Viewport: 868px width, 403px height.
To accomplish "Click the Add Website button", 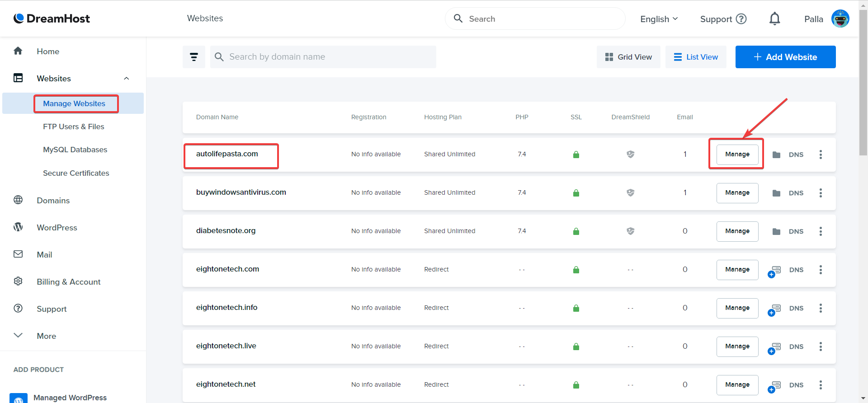I will tap(785, 57).
